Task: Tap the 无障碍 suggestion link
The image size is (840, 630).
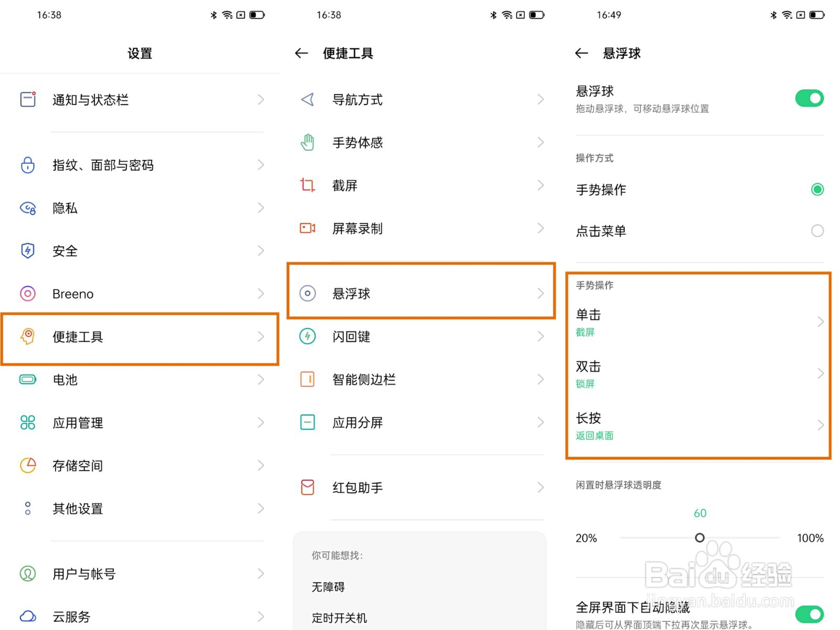Action: coord(328,587)
